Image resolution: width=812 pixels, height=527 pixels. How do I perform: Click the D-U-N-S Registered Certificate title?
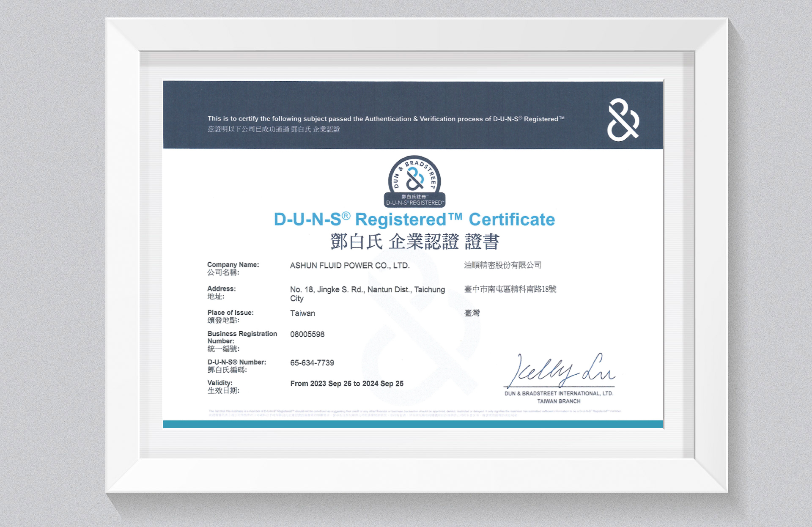pos(414,220)
